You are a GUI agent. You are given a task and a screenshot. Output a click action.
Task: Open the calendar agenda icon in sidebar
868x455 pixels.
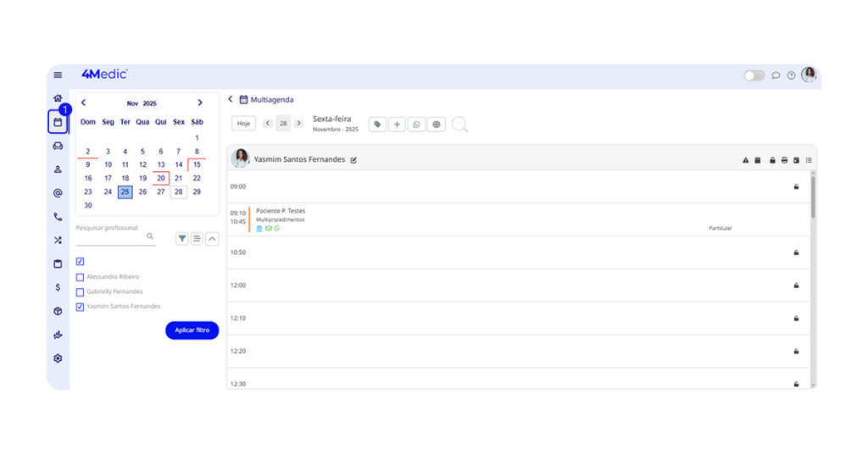coord(58,122)
